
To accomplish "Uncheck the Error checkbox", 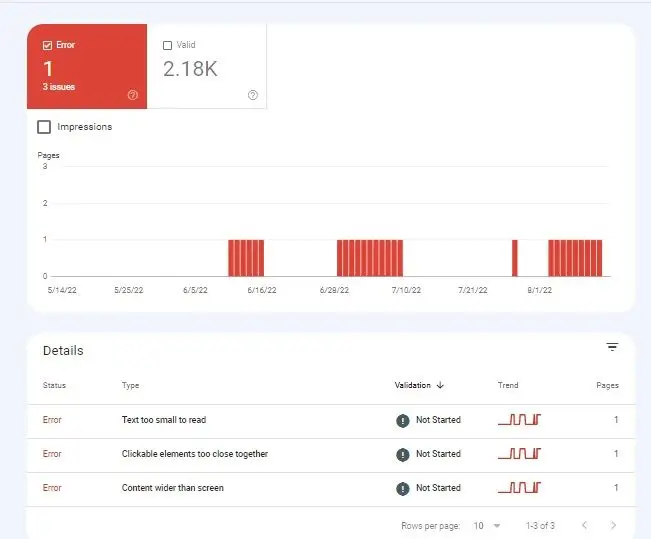I will click(47, 45).
